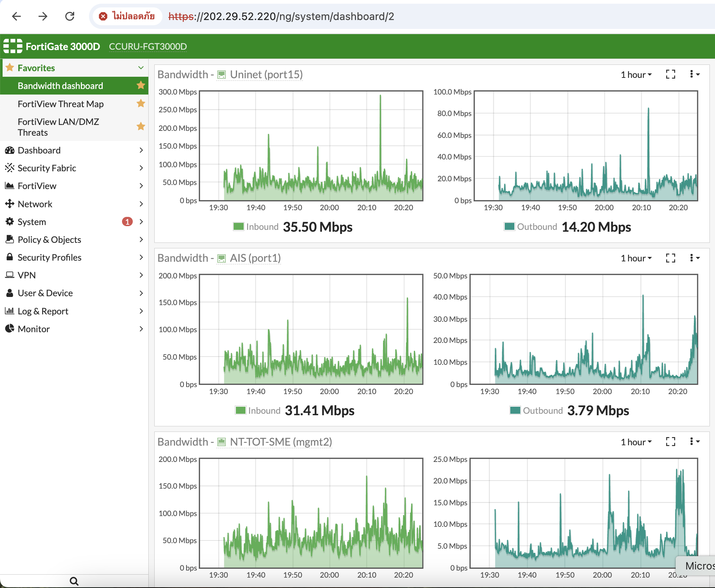The image size is (715, 588).
Task: Open FortiView LAN/DMZ Threats
Action: pyautogui.click(x=58, y=127)
